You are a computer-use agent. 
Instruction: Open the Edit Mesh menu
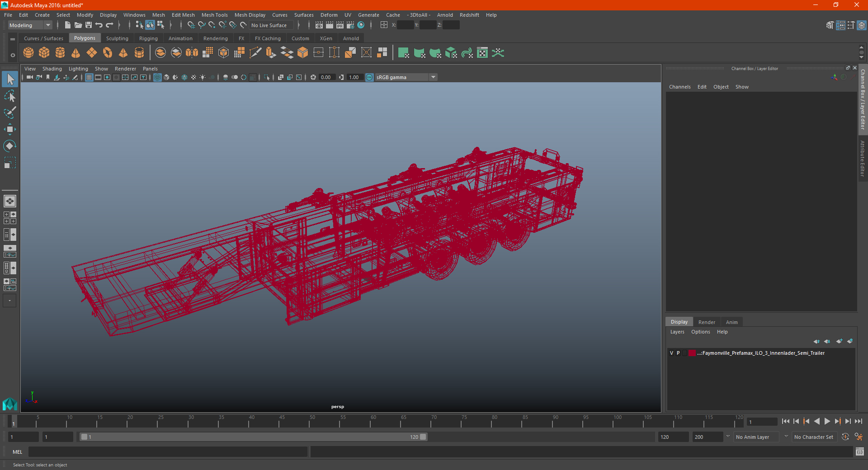183,15
